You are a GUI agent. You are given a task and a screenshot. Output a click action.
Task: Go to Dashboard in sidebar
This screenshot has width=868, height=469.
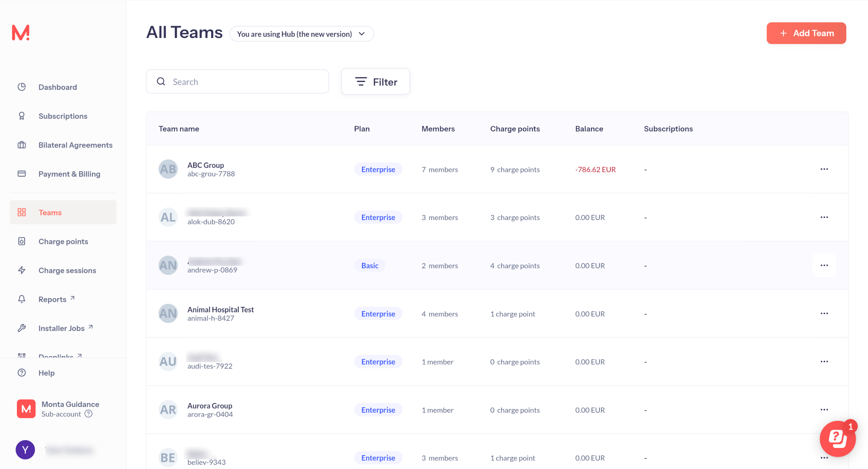58,87
